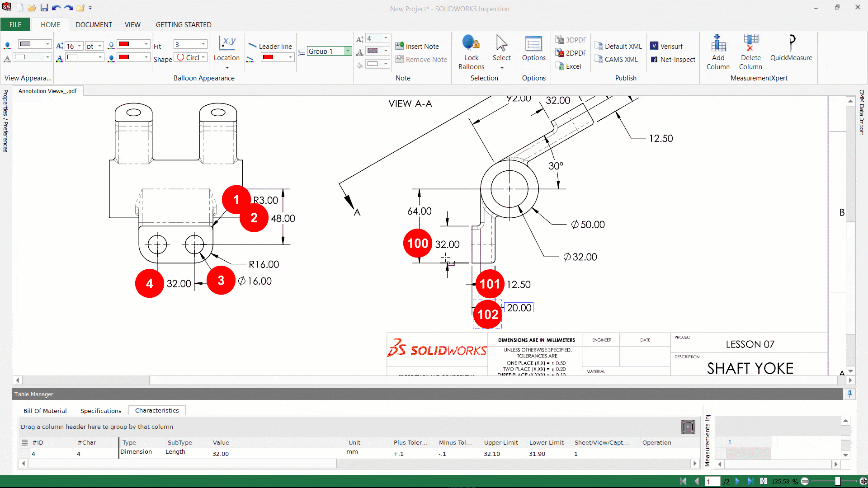
Task: Export Default XML
Action: click(x=618, y=46)
